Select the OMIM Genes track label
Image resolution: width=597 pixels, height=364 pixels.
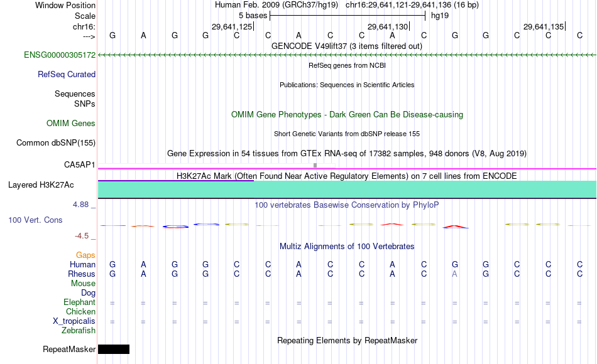point(70,124)
